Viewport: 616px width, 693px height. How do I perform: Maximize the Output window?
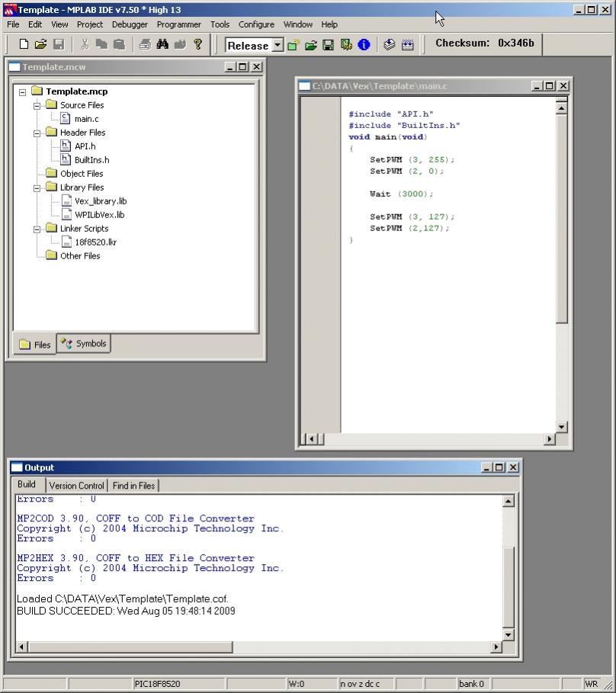499,467
